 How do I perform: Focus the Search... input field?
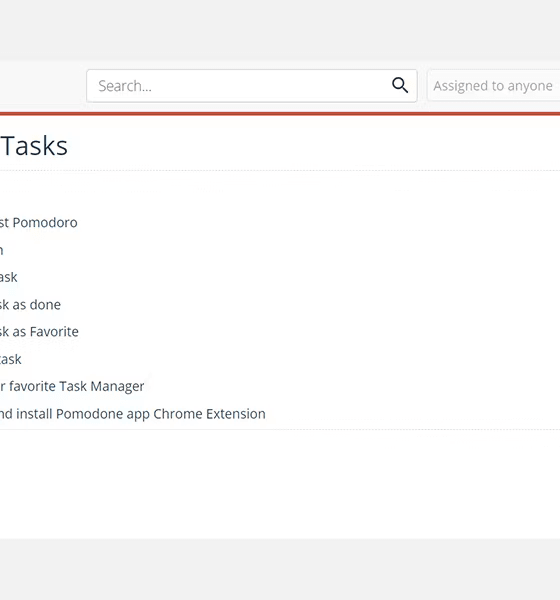(x=251, y=86)
